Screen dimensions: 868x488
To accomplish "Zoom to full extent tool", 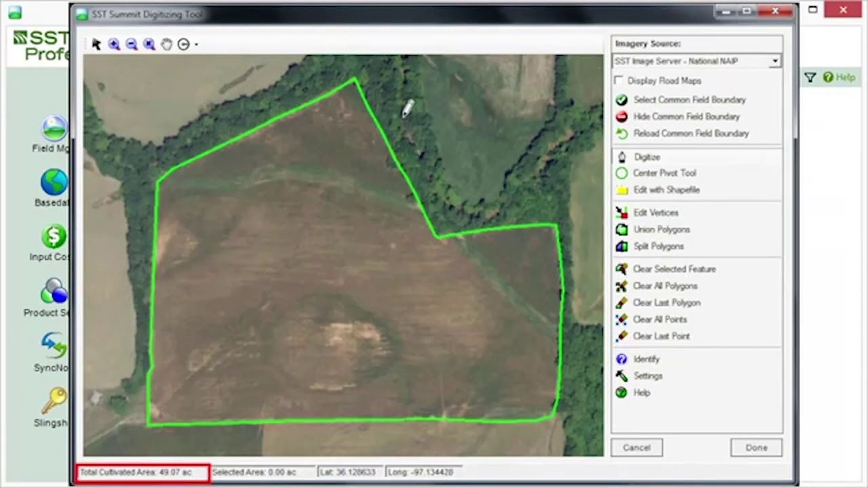I will tap(149, 44).
